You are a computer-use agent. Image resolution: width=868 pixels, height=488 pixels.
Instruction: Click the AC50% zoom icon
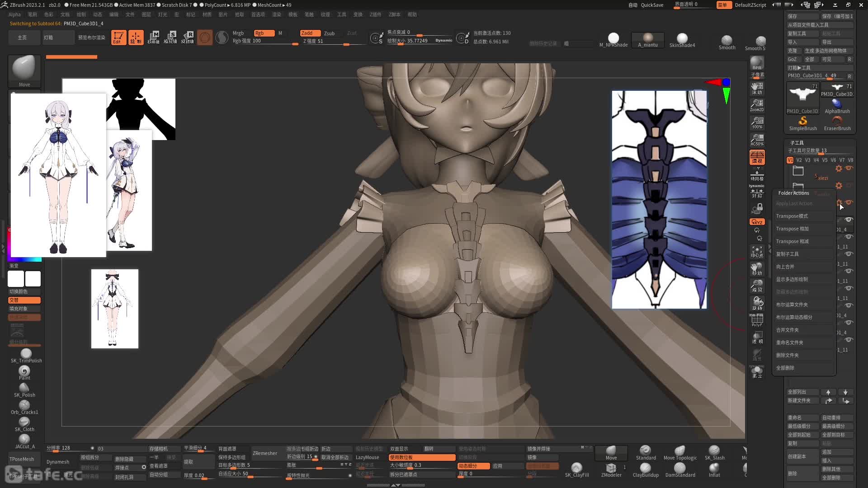point(757,140)
